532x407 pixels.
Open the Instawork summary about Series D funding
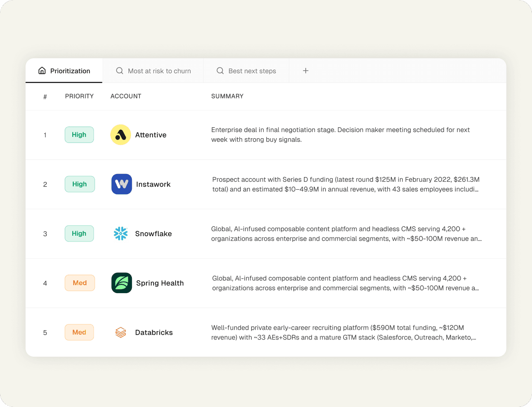[x=346, y=184]
